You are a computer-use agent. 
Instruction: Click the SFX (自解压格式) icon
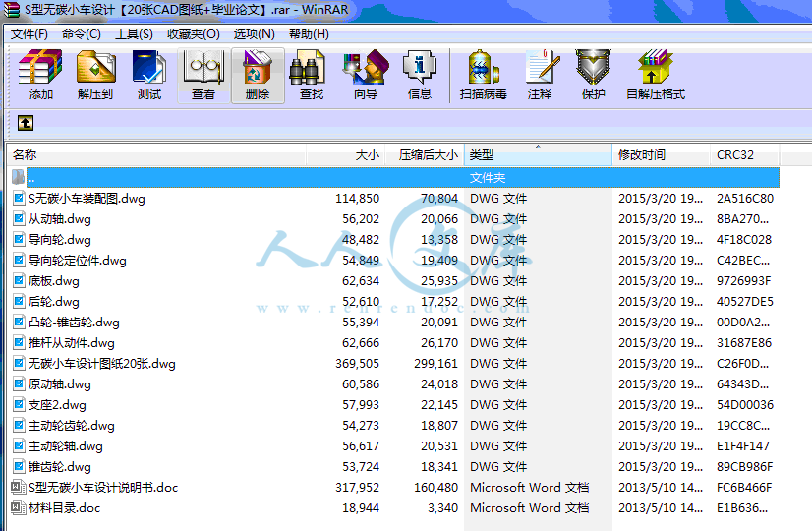point(655,67)
